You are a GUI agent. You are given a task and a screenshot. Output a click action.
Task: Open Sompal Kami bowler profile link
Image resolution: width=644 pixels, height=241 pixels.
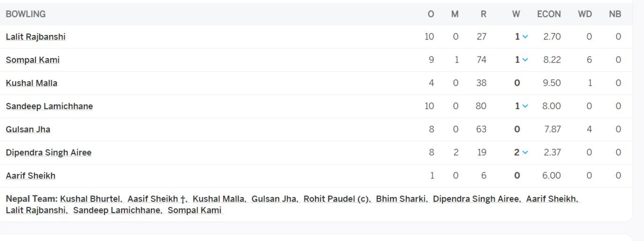[x=33, y=60]
